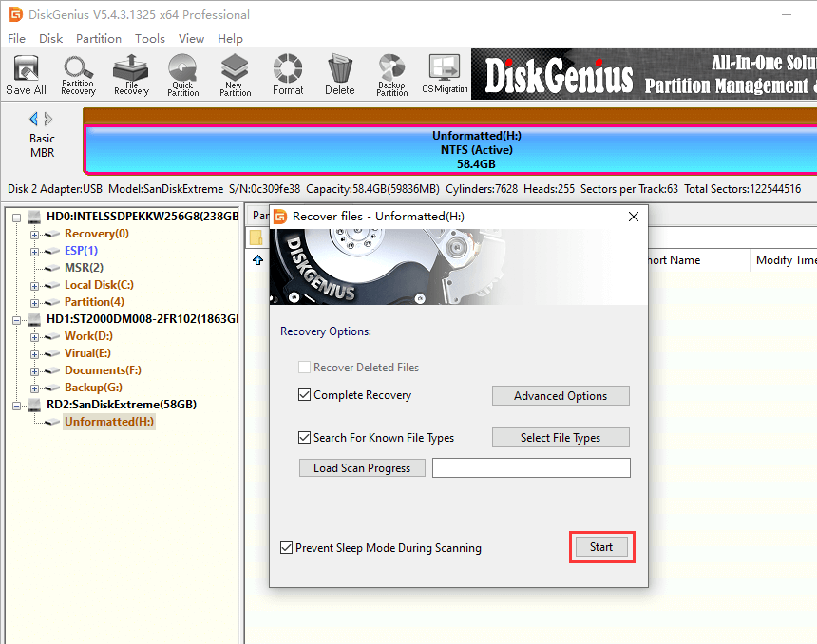Click the scan progress file path field
This screenshot has height=644, width=817.
point(531,467)
